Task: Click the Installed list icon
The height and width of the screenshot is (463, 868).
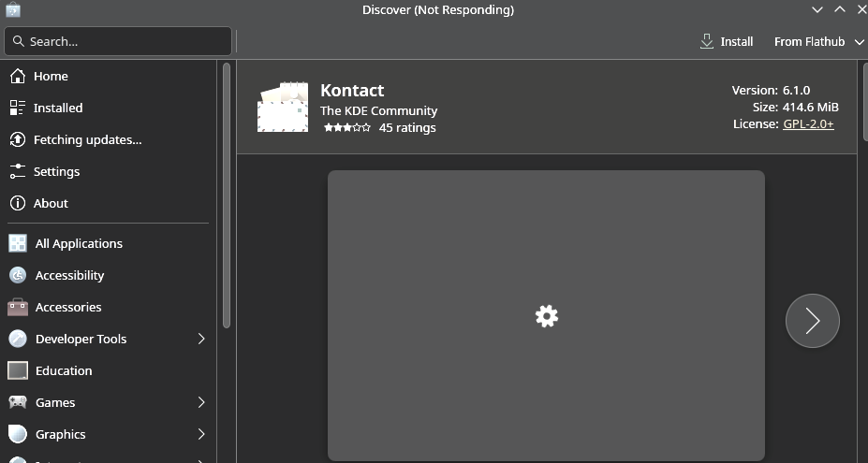Action: point(18,108)
